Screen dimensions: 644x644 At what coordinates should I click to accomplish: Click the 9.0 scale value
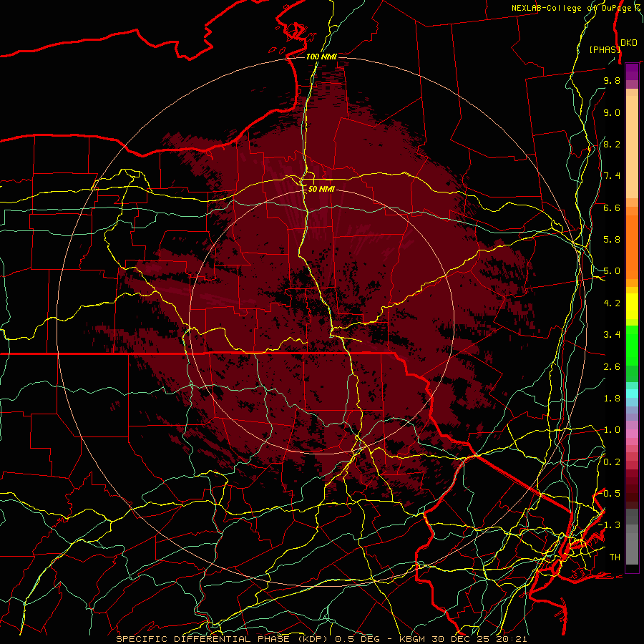coord(612,113)
